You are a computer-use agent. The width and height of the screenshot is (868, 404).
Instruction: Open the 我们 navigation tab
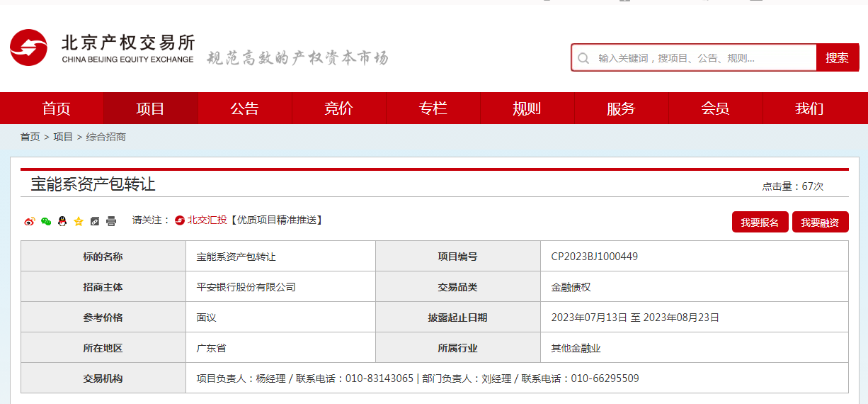pos(810,108)
